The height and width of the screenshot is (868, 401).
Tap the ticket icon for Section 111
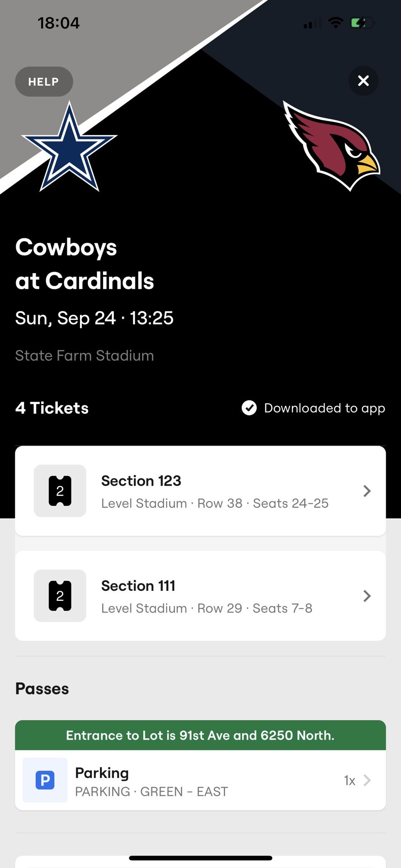click(x=60, y=596)
